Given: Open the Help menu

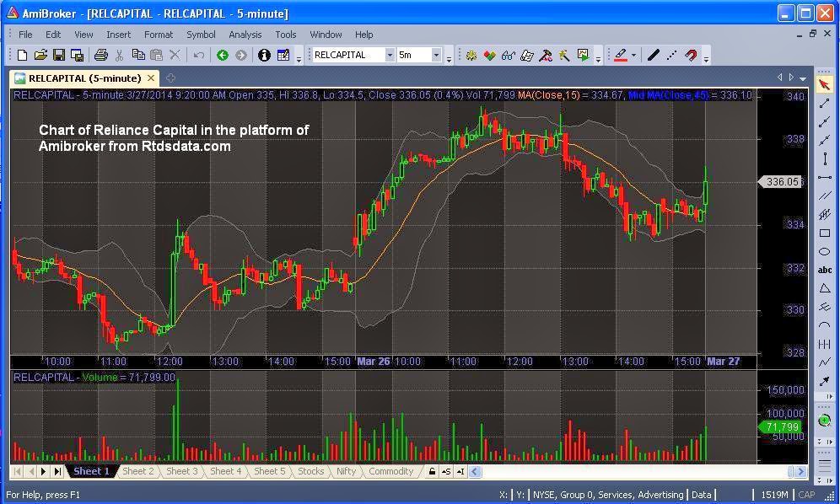Looking at the screenshot, I should [363, 35].
